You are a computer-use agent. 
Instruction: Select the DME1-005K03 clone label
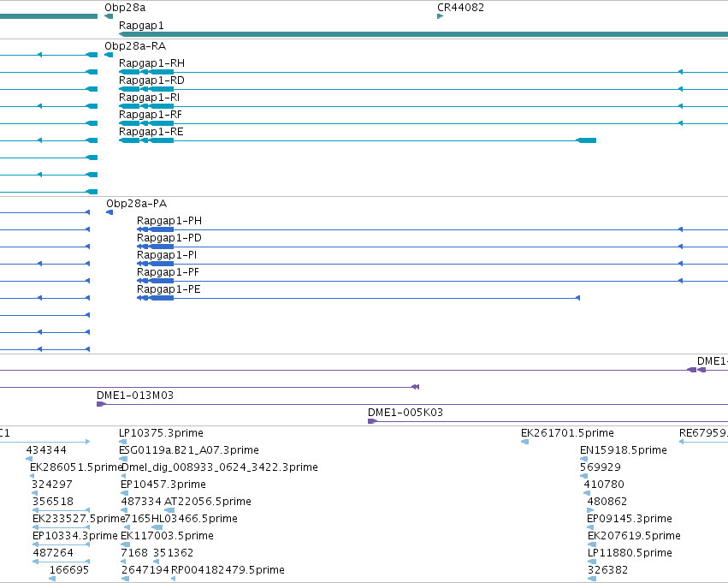pyautogui.click(x=405, y=413)
